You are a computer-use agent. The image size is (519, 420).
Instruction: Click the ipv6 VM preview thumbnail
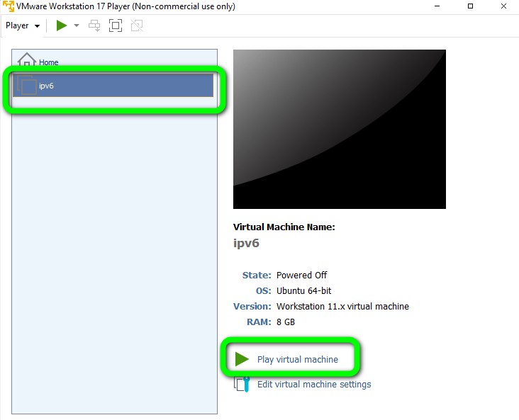click(339, 129)
